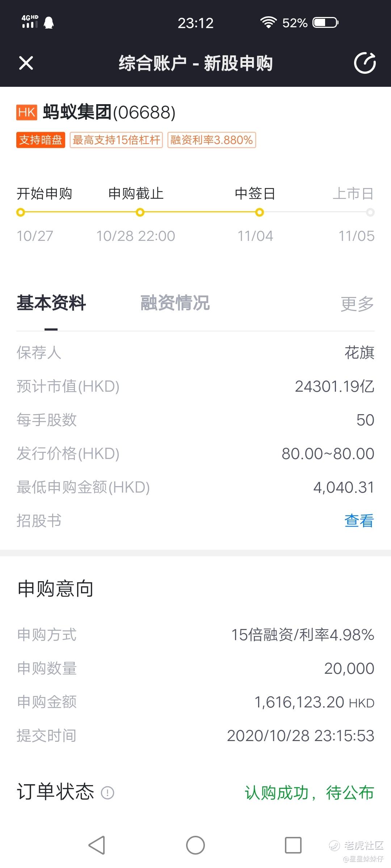Tap the 融资利率3.880% tag

click(212, 140)
